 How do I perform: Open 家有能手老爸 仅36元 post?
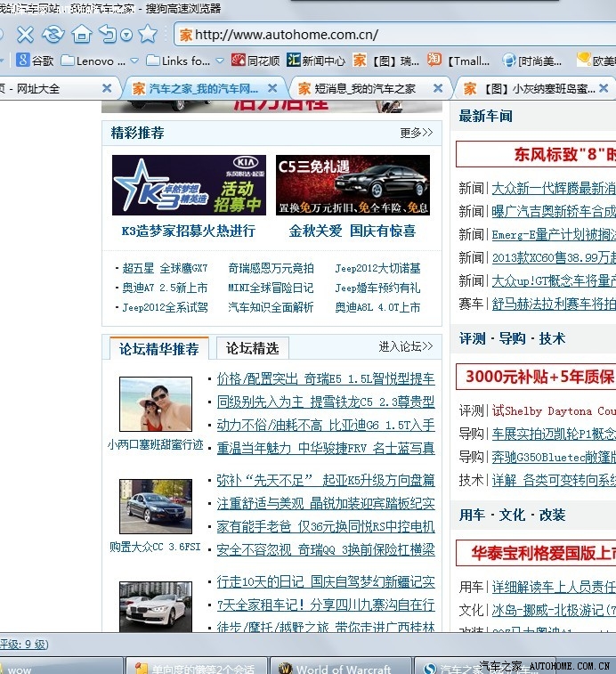(x=326, y=526)
